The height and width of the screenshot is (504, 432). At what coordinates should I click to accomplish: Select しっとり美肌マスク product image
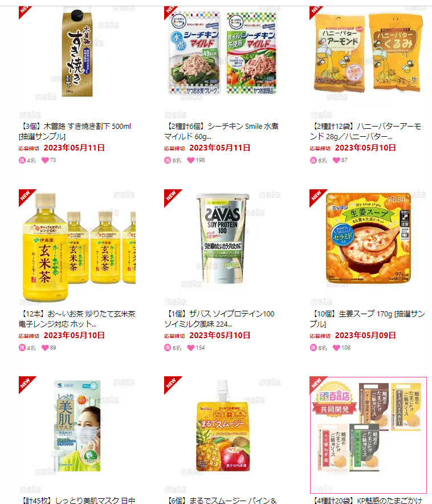pos(77,426)
